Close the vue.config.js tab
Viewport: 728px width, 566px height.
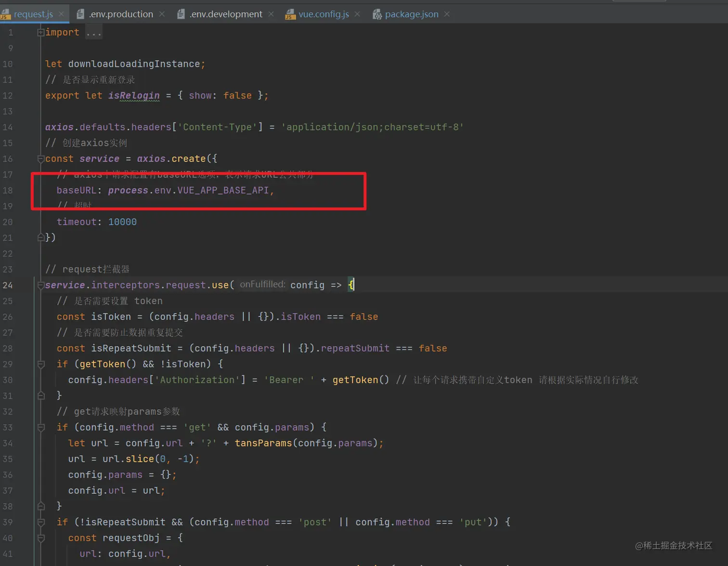(357, 14)
